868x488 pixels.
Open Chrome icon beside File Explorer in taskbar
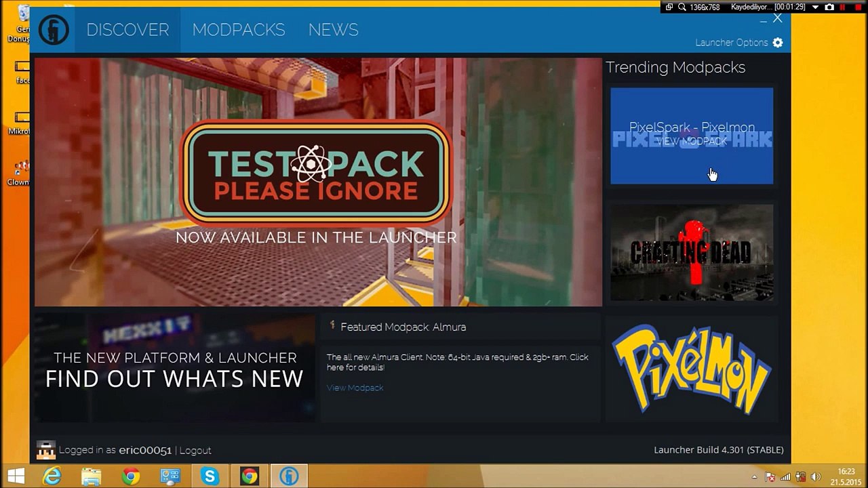(x=131, y=476)
